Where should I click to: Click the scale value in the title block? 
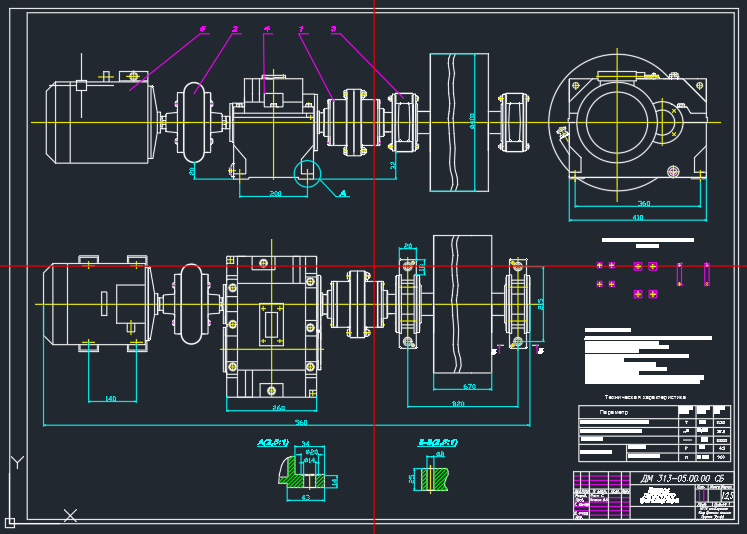click(x=727, y=495)
